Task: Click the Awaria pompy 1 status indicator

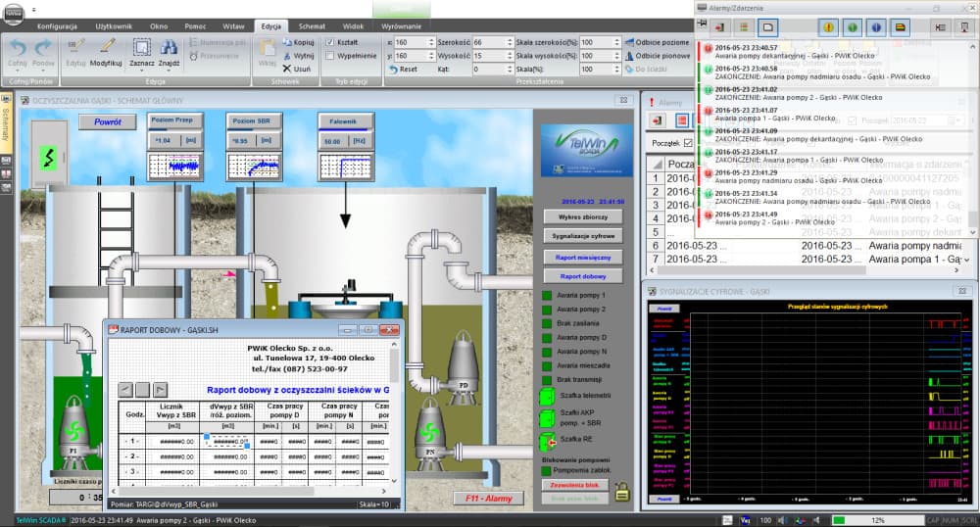Action: click(547, 296)
